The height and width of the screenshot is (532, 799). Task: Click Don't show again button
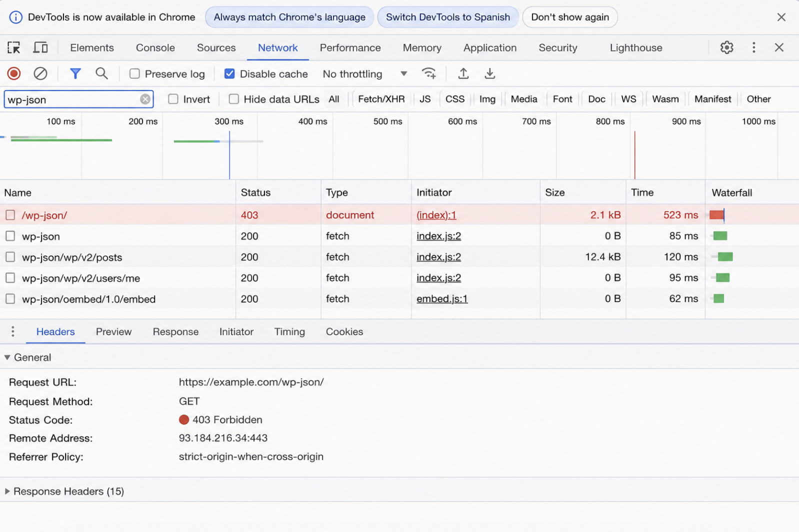pyautogui.click(x=570, y=17)
